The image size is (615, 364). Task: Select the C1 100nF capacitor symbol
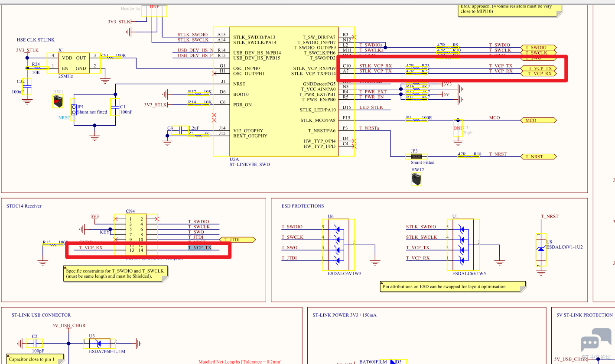(114, 107)
